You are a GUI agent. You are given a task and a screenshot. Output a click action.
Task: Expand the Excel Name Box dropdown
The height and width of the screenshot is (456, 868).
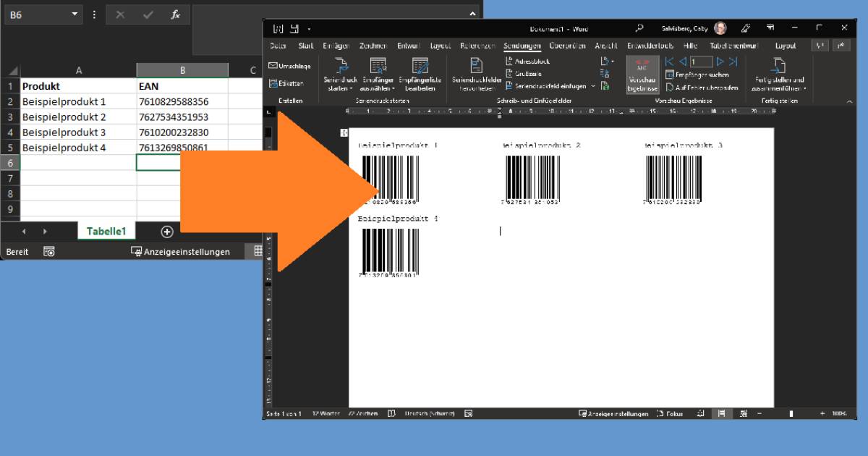point(76,14)
